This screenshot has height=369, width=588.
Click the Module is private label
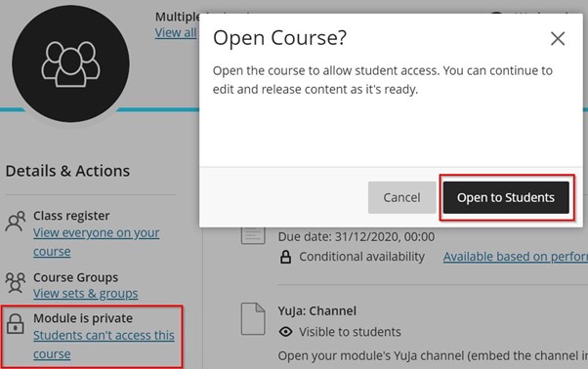click(x=83, y=318)
